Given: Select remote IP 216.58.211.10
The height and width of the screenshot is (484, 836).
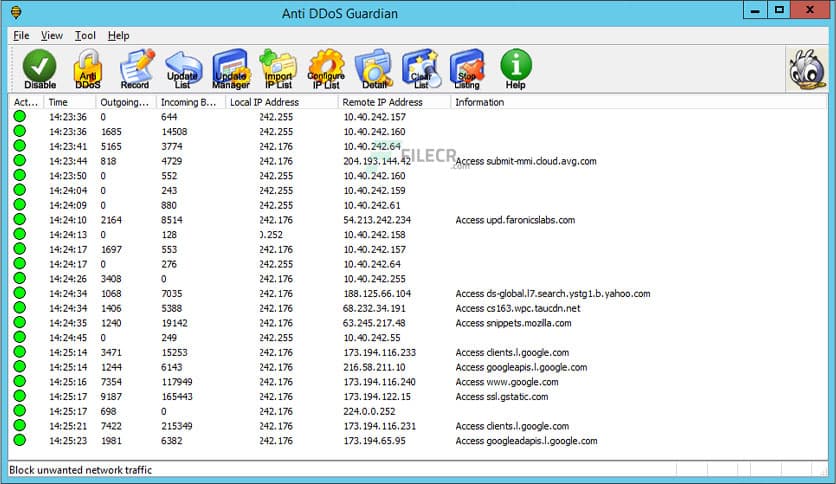Looking at the screenshot, I should (374, 367).
